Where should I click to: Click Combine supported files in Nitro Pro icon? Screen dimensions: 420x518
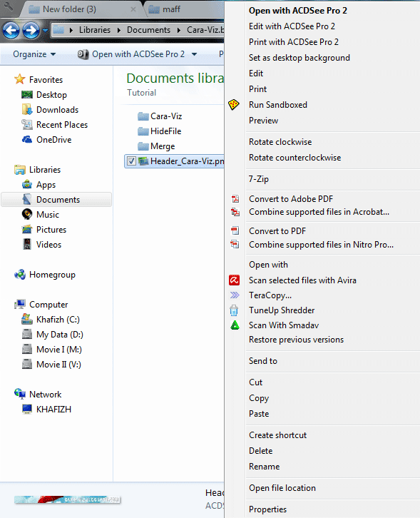(x=235, y=245)
